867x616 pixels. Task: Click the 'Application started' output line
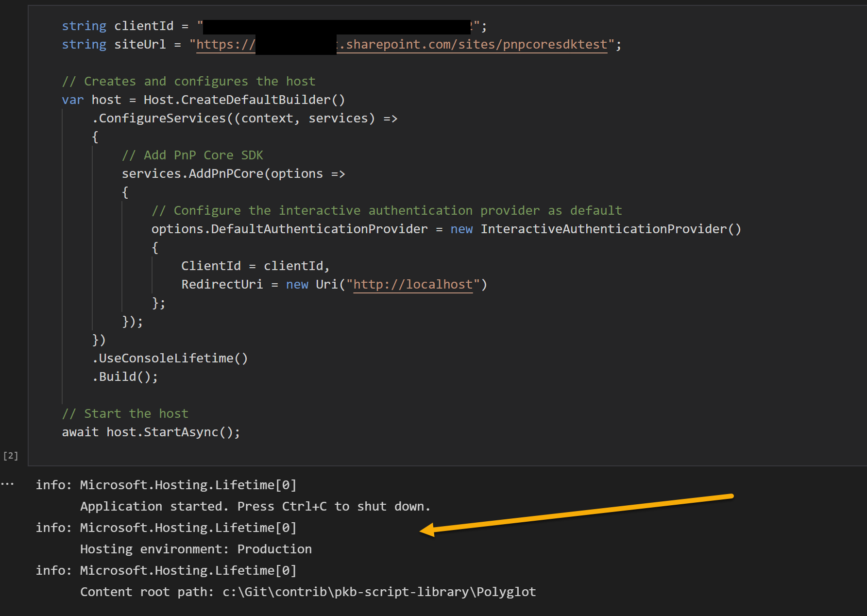(255, 506)
